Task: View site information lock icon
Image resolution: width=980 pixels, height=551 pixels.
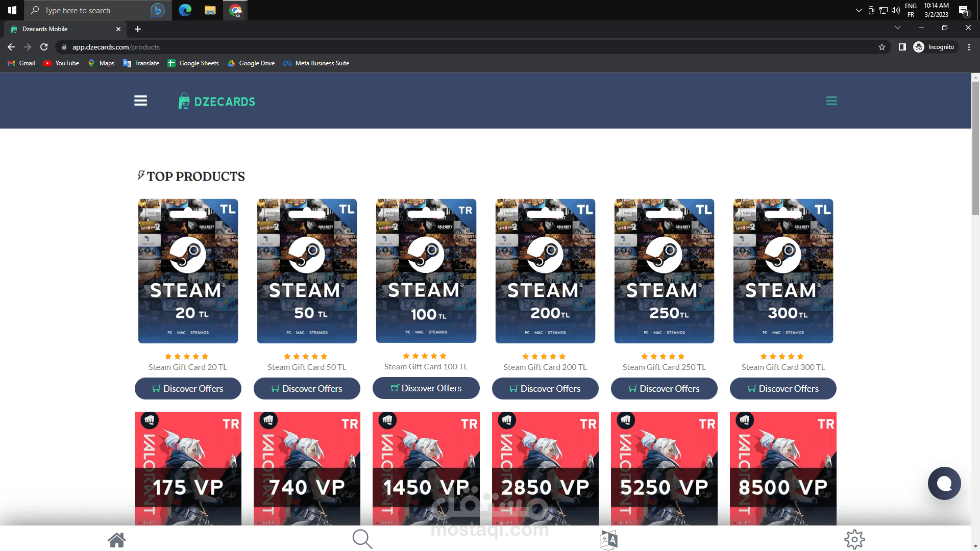Action: pos(64,47)
